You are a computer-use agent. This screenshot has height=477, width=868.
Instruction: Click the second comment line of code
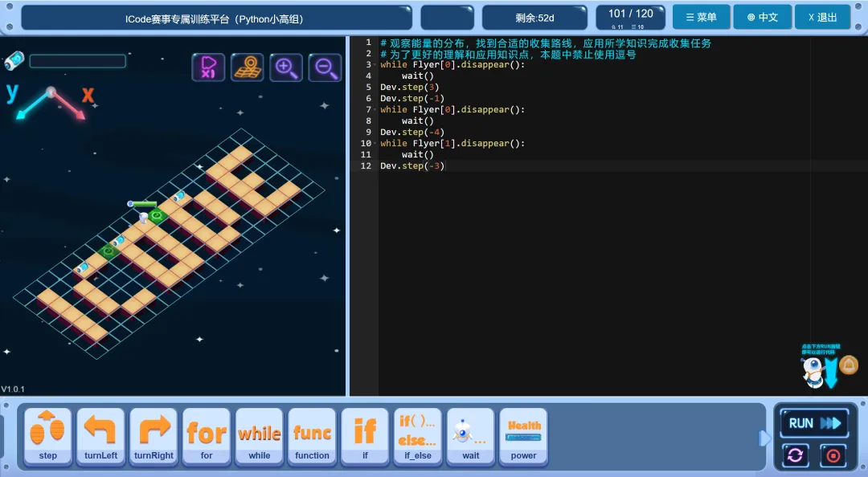click(x=508, y=55)
